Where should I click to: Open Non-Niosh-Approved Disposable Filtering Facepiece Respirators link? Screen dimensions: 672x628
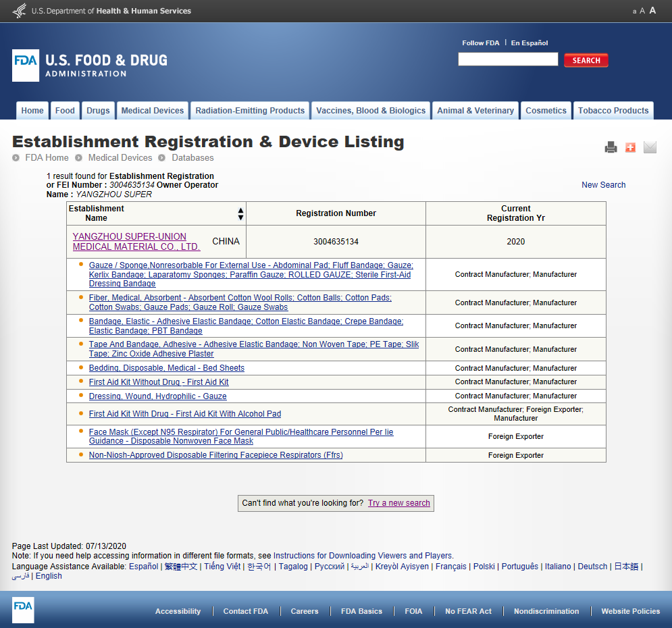pyautogui.click(x=215, y=455)
